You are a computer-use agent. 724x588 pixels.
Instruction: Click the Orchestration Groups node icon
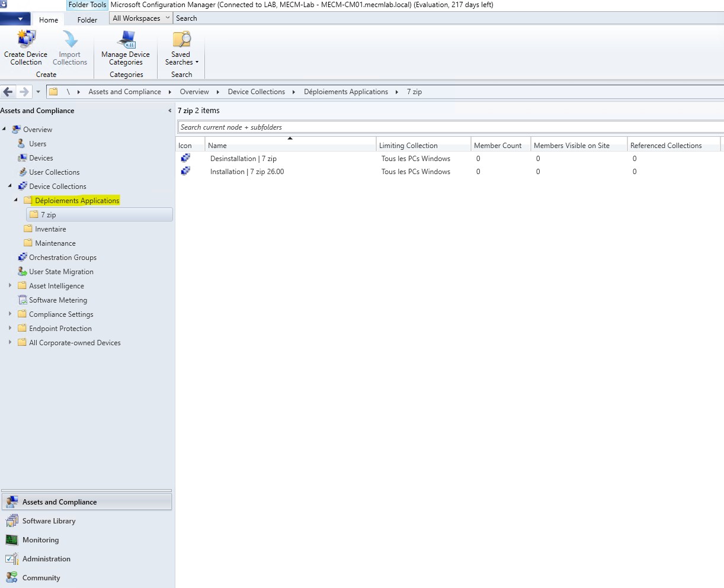pos(23,258)
